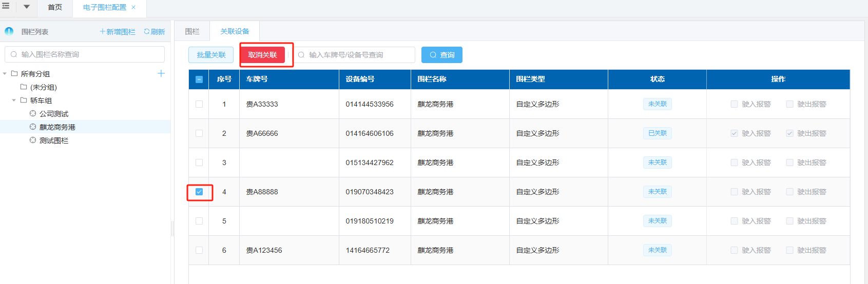Image resolution: width=868 pixels, height=284 pixels.
Task: Switch to the 首页 tab
Action: tap(54, 7)
